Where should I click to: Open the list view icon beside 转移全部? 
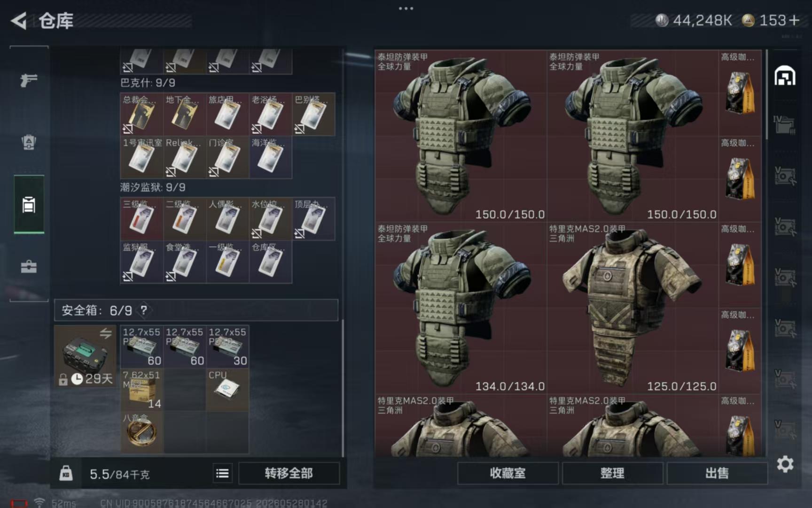[222, 473]
